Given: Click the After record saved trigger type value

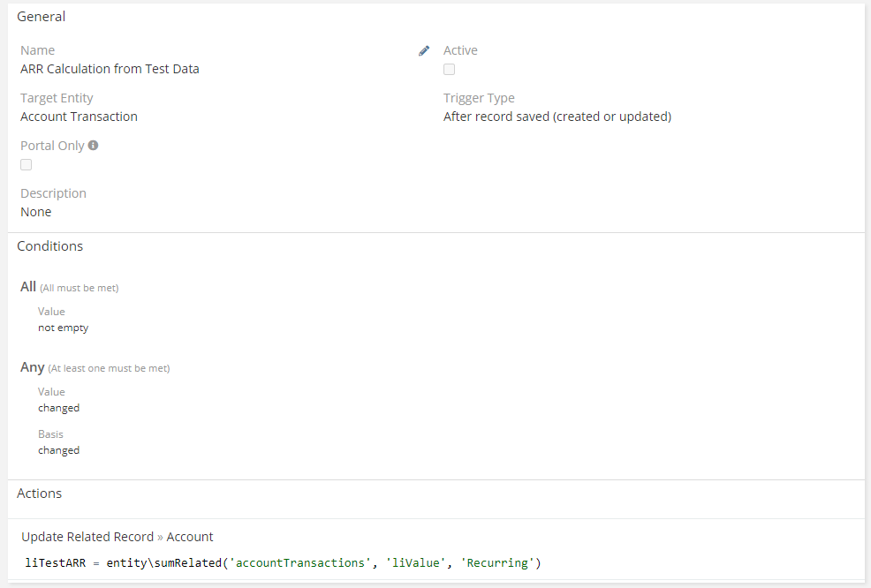Looking at the screenshot, I should pyautogui.click(x=557, y=117).
